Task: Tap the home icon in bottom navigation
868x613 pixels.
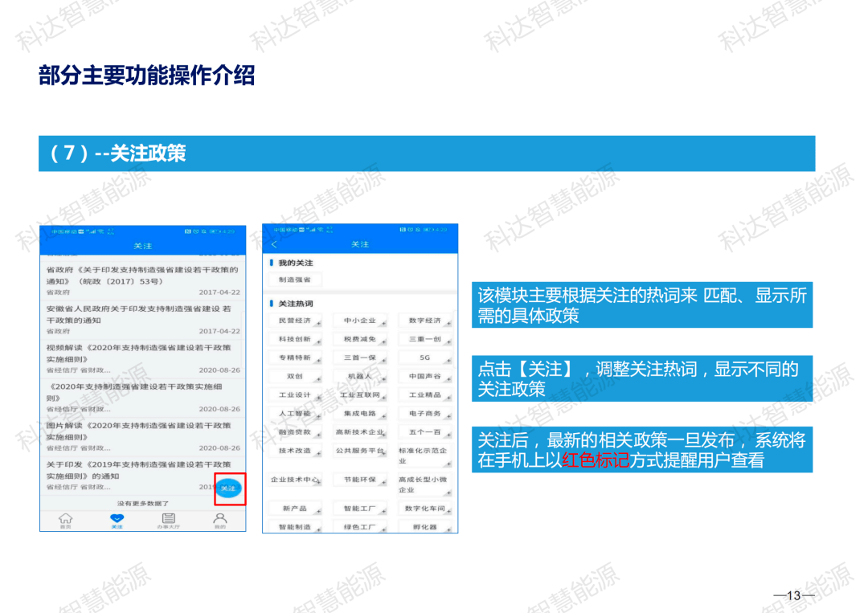Action: (65, 520)
